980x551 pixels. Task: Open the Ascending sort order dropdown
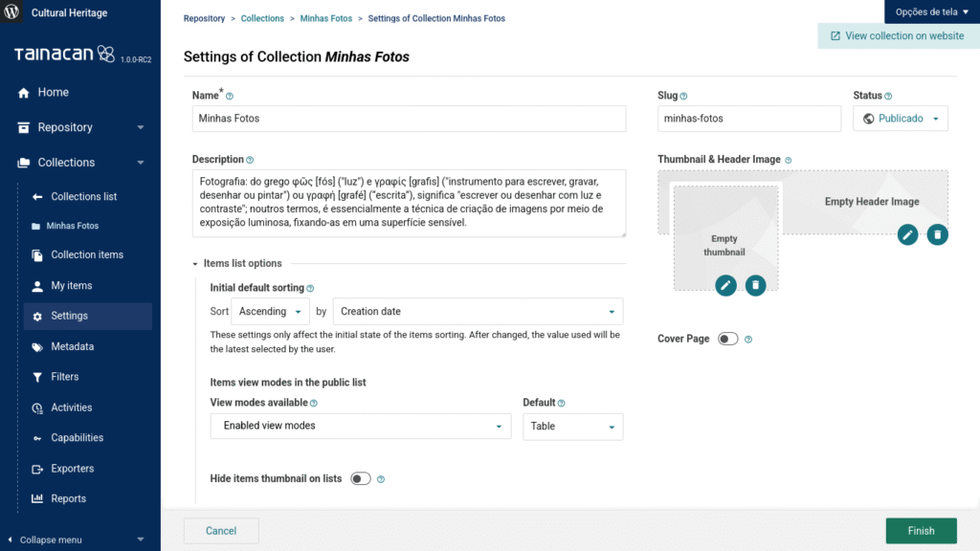271,312
